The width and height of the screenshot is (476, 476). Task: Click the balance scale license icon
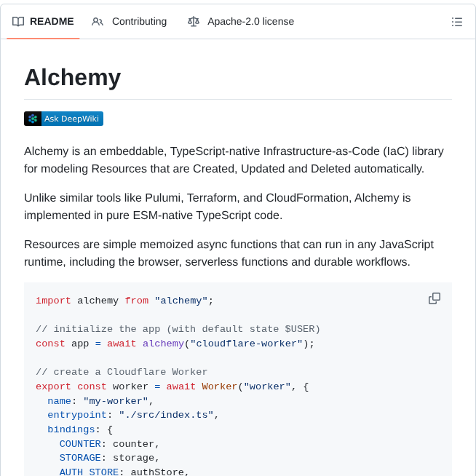pyautogui.click(x=193, y=22)
